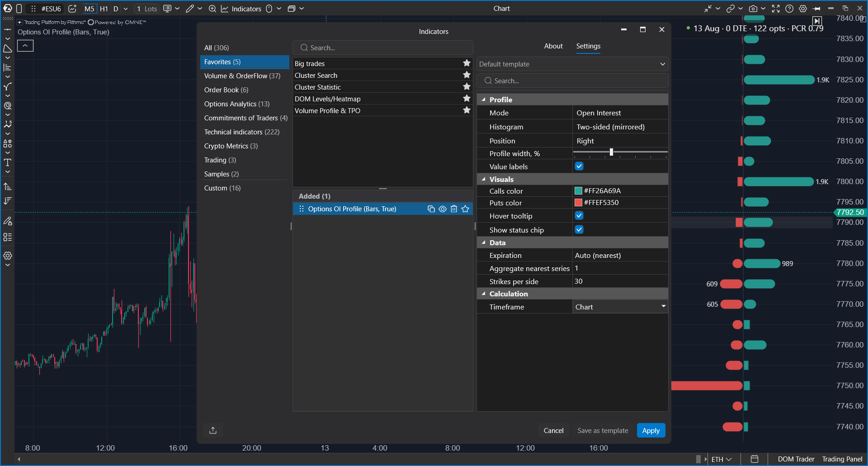Click the chain link icon in top toolbar
Viewport: 868px width, 466px height.
731,9
